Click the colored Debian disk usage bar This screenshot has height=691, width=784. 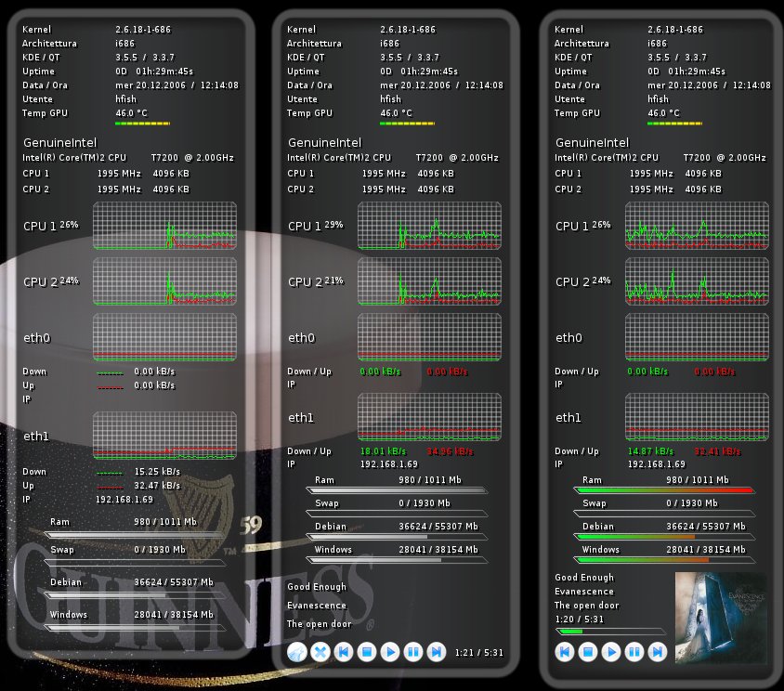point(664,537)
